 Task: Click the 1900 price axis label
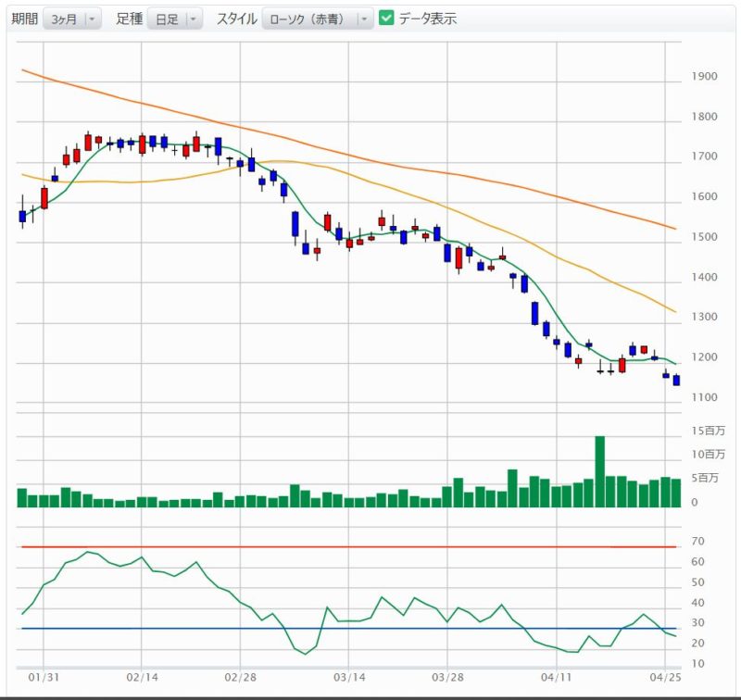pos(706,77)
